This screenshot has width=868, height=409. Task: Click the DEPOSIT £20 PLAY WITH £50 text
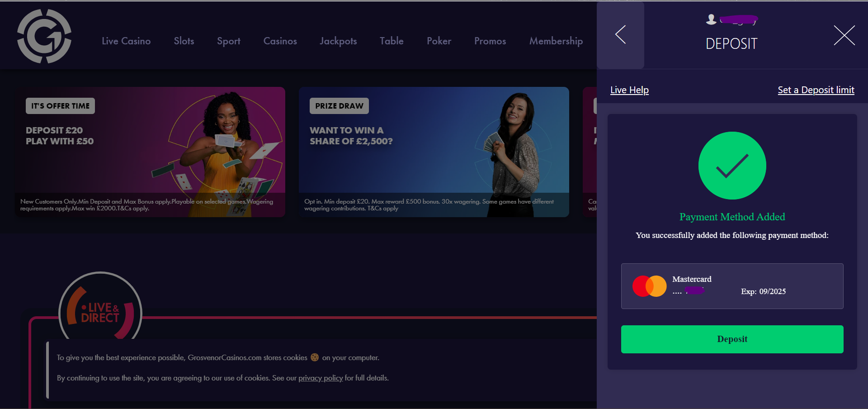coord(60,136)
